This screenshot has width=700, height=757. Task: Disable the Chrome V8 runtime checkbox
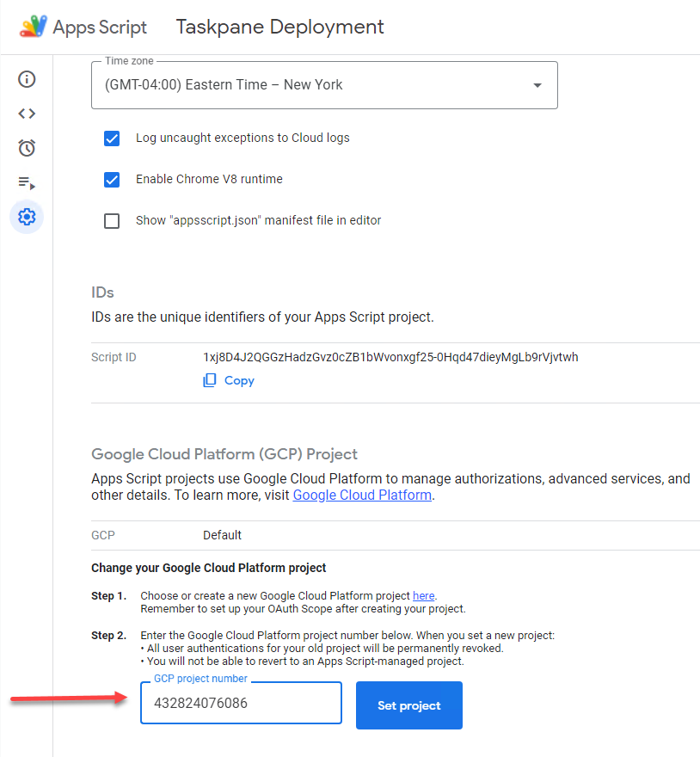click(x=112, y=180)
